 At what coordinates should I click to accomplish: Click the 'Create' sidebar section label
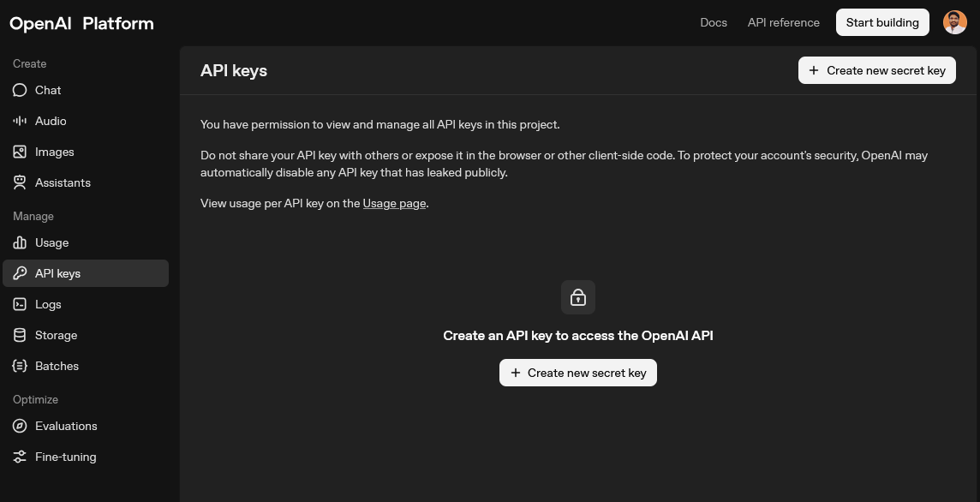pos(29,63)
